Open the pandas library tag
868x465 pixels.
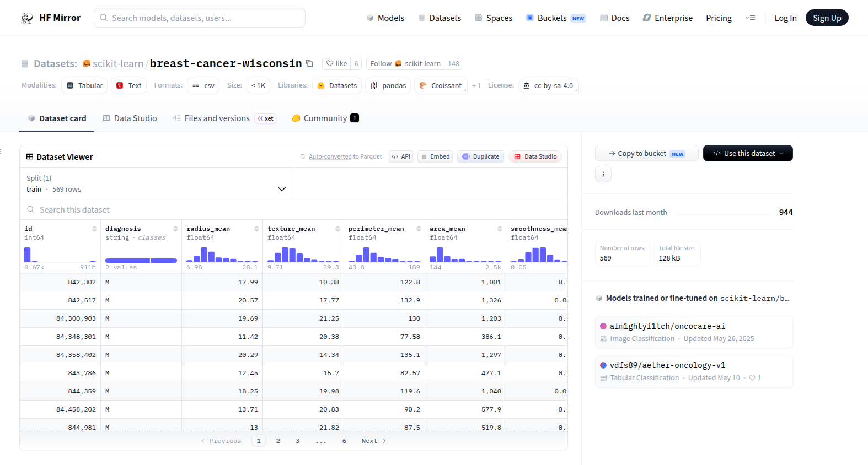[388, 85]
